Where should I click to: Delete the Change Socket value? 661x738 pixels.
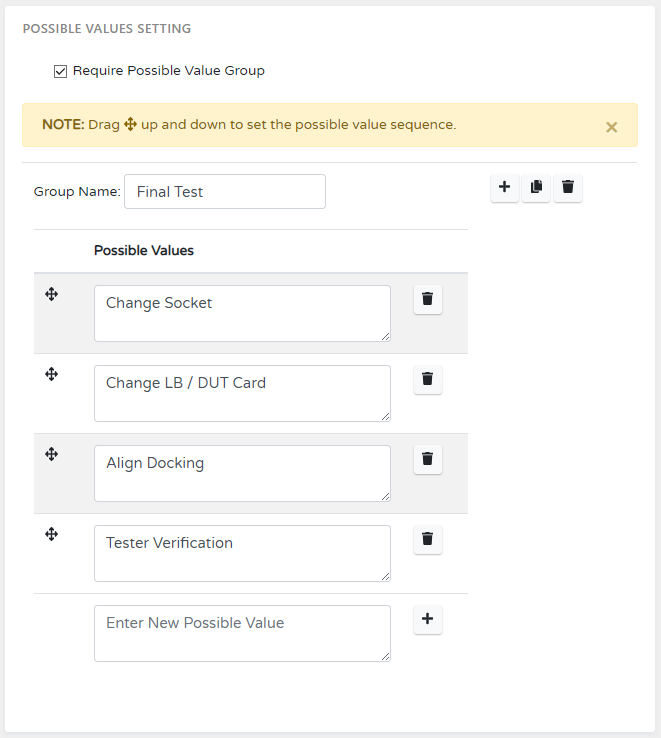428,299
